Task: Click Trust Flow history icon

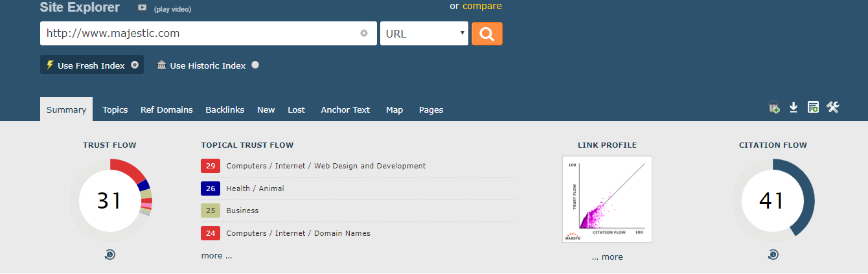Action: tap(110, 255)
